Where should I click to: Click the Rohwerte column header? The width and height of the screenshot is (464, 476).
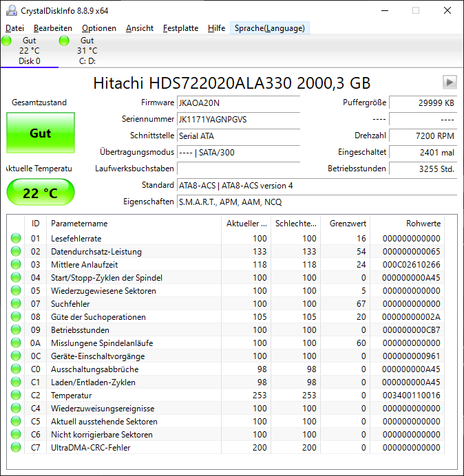point(407,224)
